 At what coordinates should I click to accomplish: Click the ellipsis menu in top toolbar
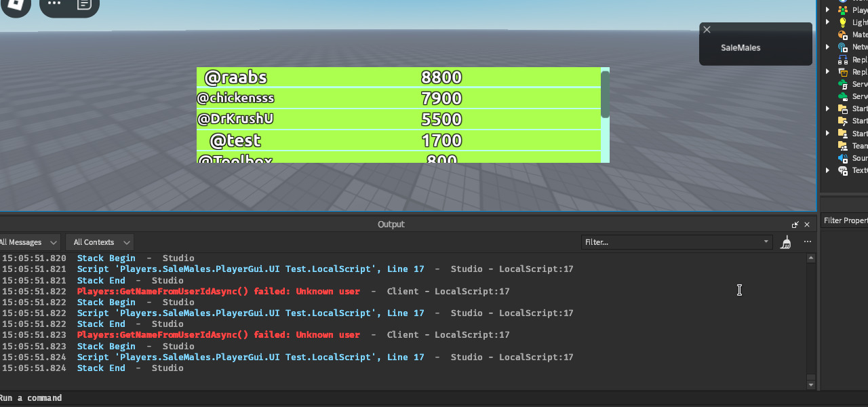53,4
